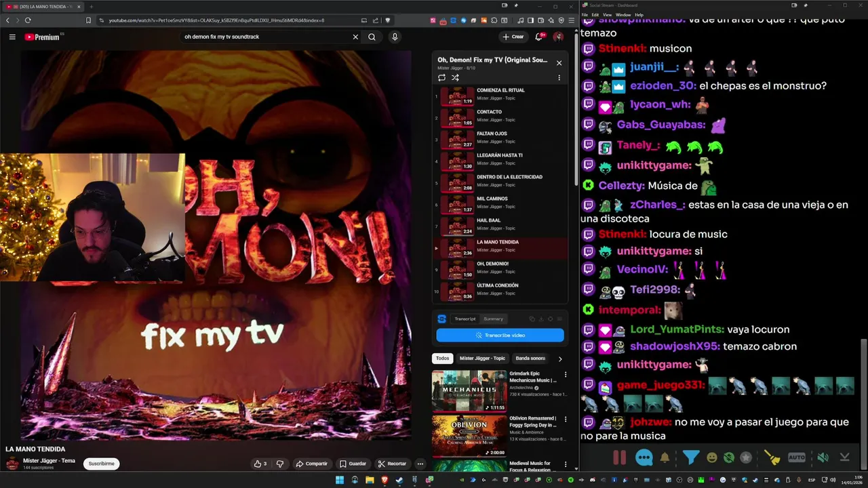Jump to chat bottom arrow icon
Image resolution: width=868 pixels, height=488 pixels.
pyautogui.click(x=845, y=457)
